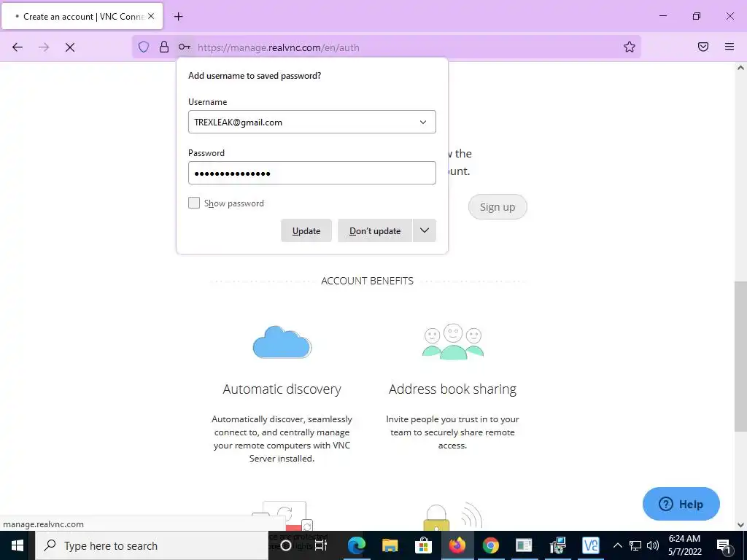The width and height of the screenshot is (747, 560).
Task: Close the Create an account tab
Action: (151, 16)
